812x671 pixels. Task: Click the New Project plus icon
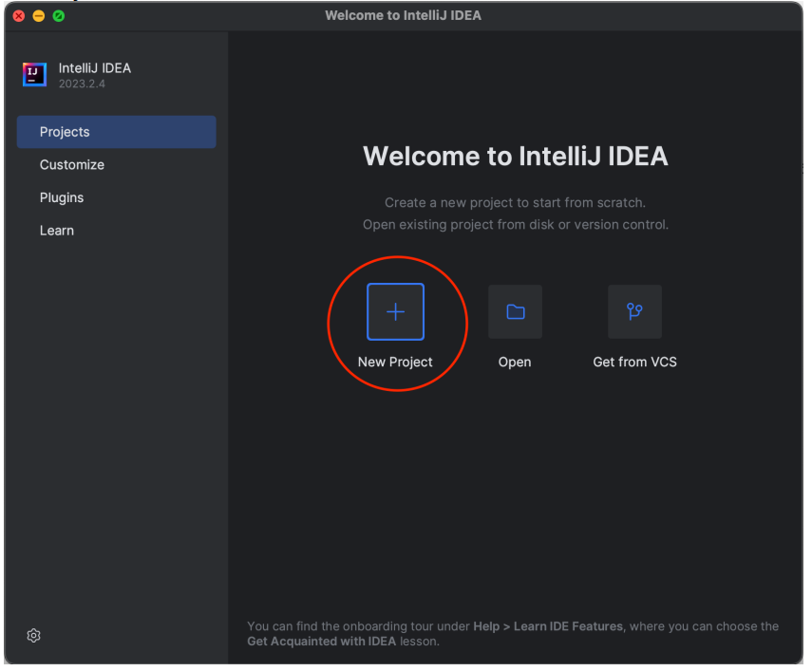click(395, 311)
